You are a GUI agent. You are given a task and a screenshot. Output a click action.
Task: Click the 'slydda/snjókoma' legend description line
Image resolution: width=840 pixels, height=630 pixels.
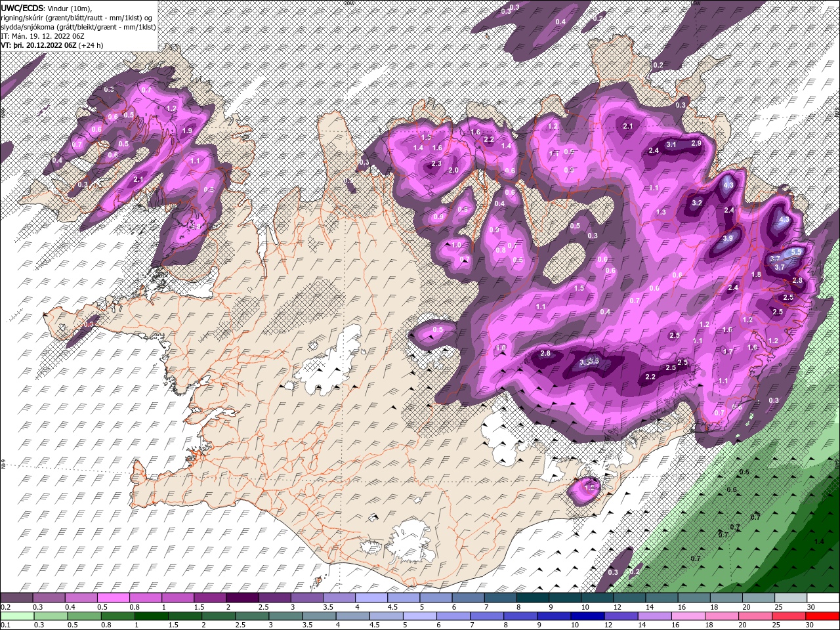click(x=78, y=27)
